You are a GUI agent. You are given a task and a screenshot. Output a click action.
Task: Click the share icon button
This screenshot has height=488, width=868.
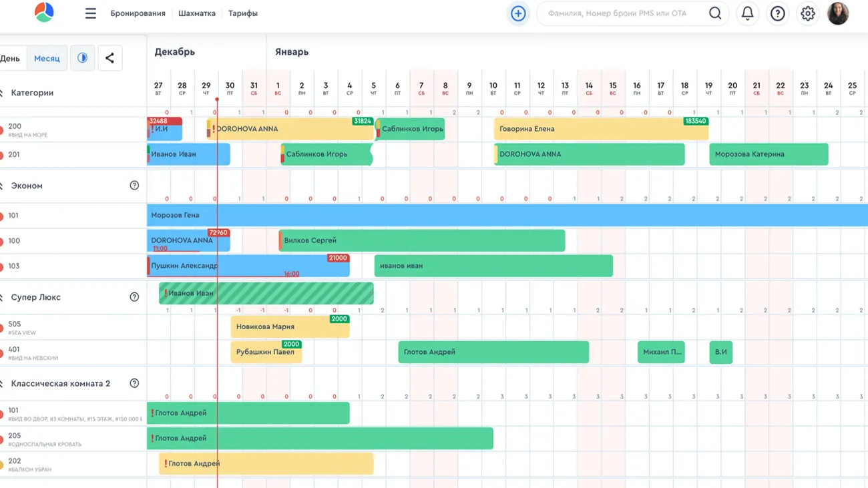click(x=110, y=58)
